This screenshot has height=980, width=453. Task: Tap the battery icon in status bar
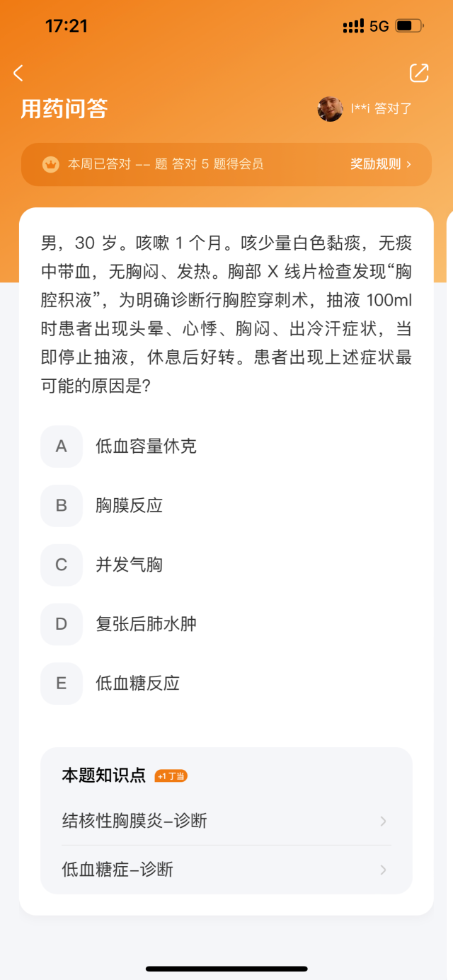tap(409, 26)
